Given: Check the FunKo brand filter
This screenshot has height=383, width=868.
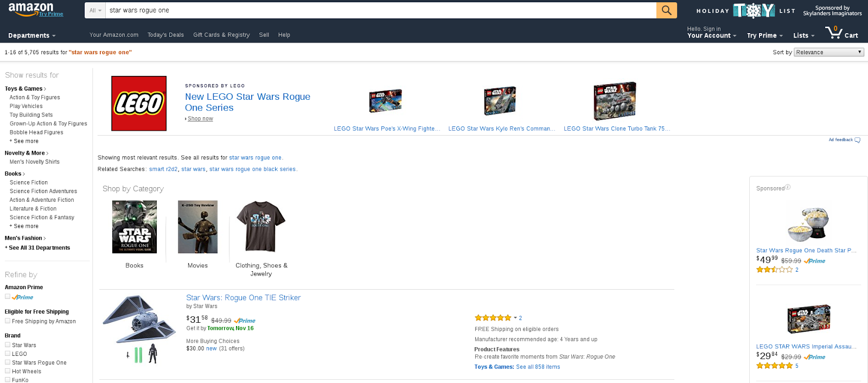Looking at the screenshot, I should [8, 380].
